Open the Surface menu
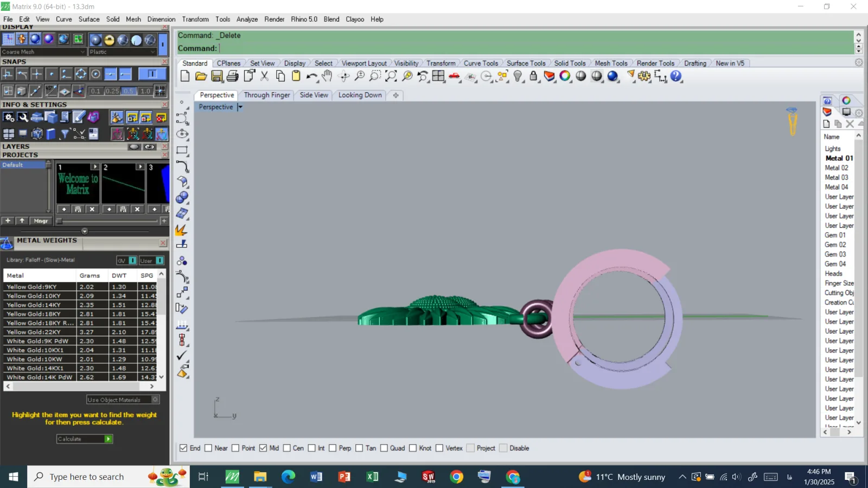Image resolution: width=868 pixels, height=488 pixels. 89,19
